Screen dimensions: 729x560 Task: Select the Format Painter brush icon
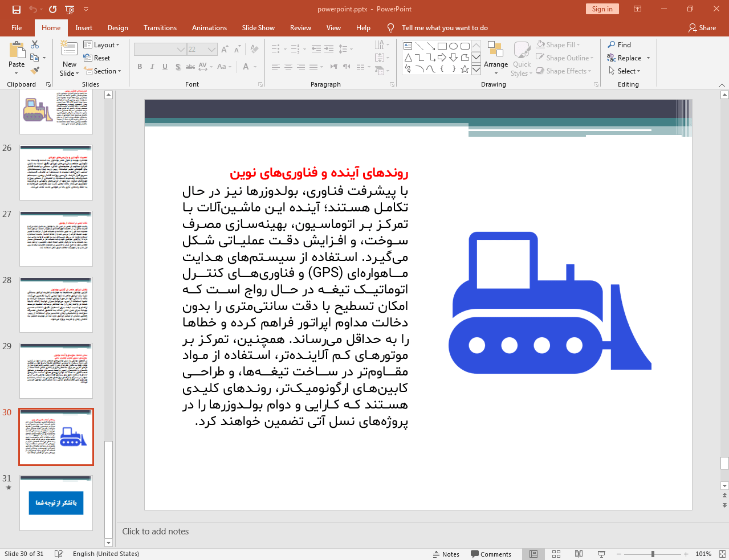(35, 71)
